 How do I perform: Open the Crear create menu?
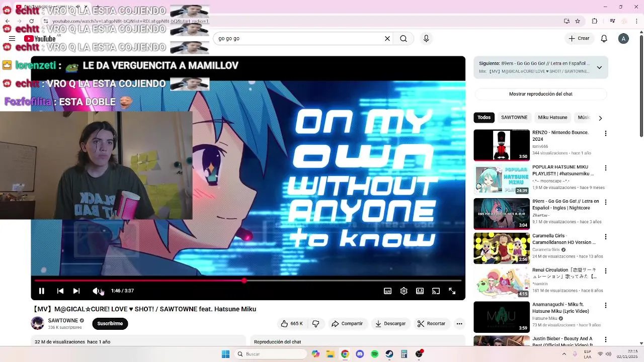(x=579, y=38)
